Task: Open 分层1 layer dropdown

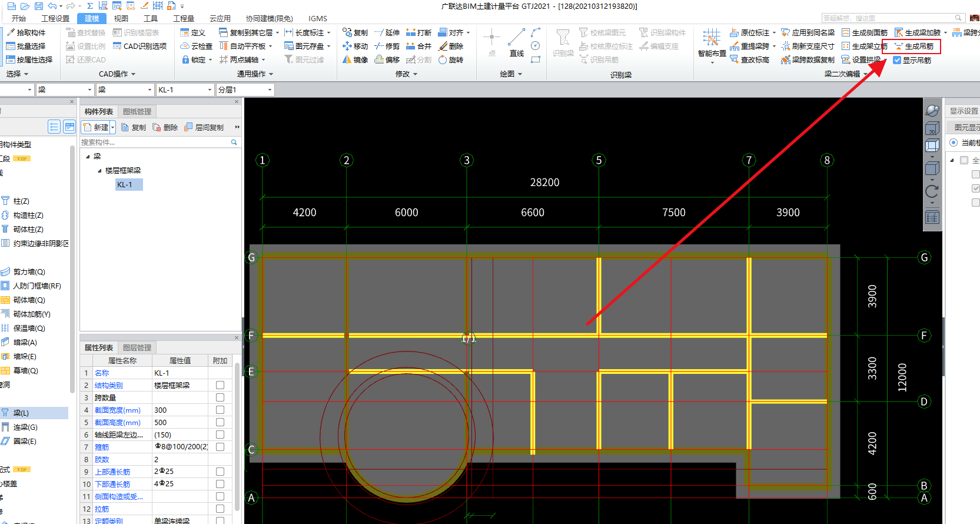Action: click(270, 89)
